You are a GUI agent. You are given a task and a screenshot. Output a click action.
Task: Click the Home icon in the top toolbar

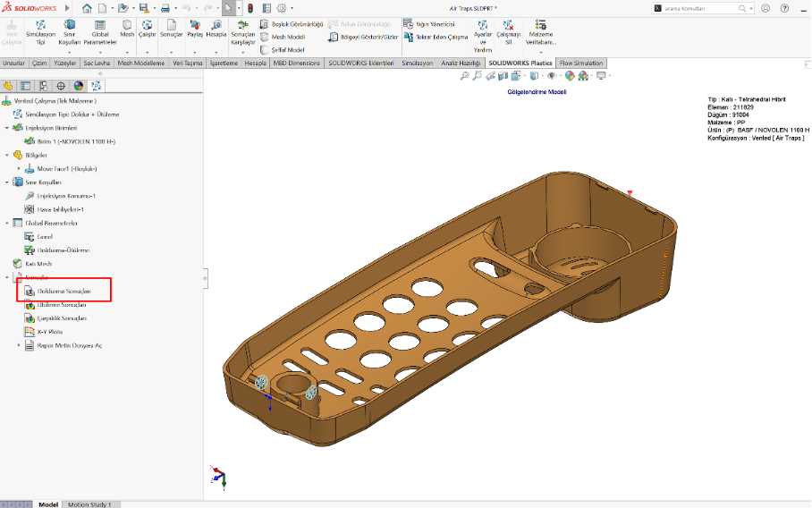pyautogui.click(x=87, y=8)
